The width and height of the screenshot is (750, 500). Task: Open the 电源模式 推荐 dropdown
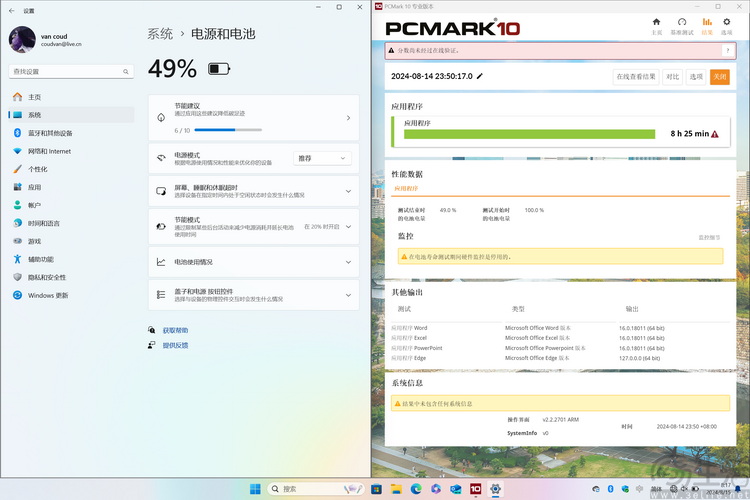(322, 158)
